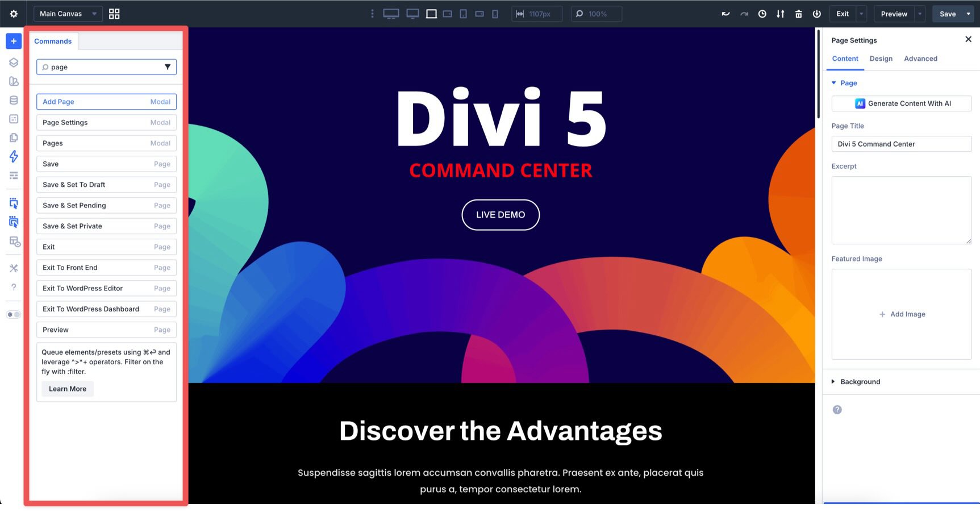Toggle the light/dark mode switch in the sidebar
Screen dimensions: 980x512
[x=13, y=313]
